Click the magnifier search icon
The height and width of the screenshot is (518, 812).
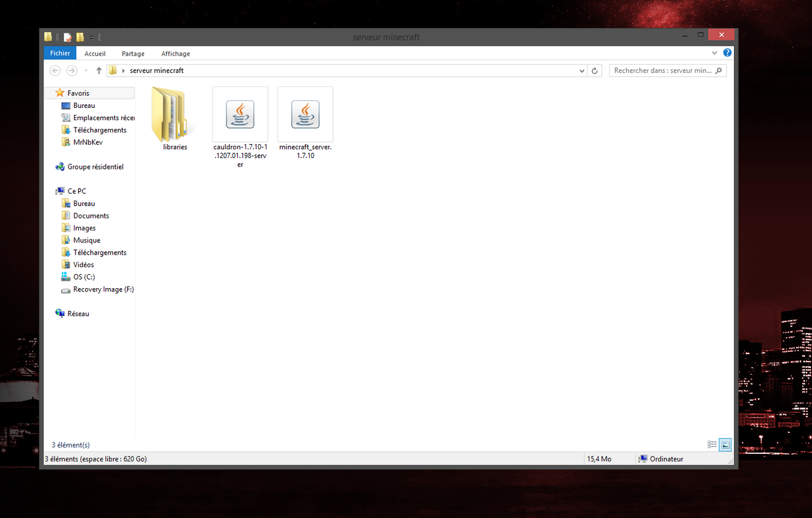719,70
